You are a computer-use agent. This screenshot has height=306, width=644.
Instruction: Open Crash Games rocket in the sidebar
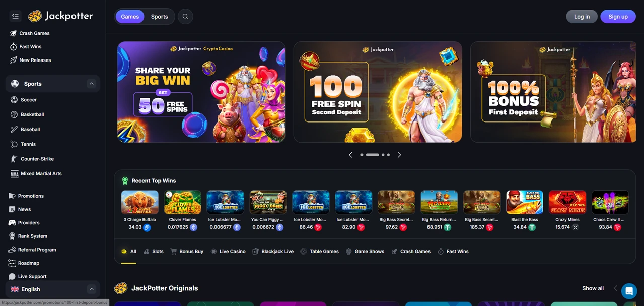point(14,33)
